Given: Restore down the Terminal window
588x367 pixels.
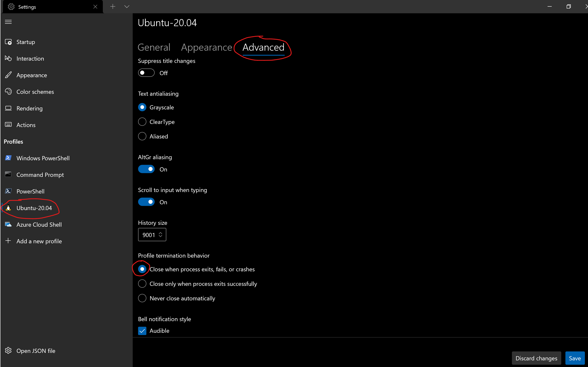Looking at the screenshot, I should click(x=568, y=7).
